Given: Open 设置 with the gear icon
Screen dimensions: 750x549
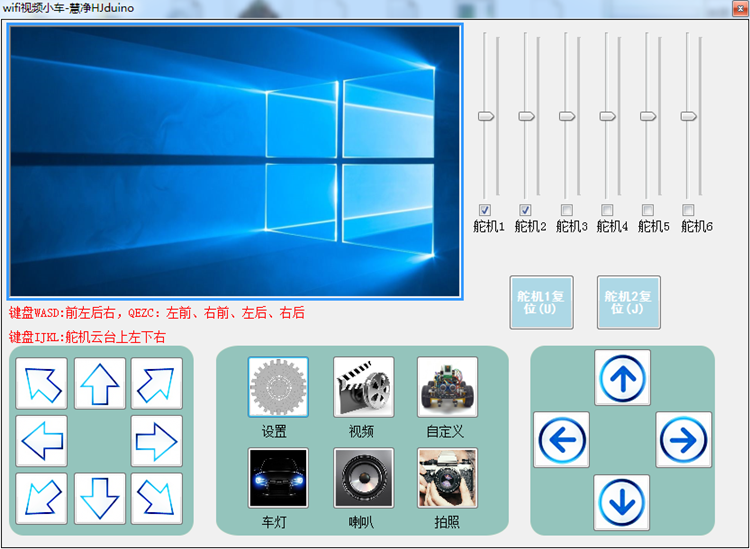Looking at the screenshot, I should (278, 387).
